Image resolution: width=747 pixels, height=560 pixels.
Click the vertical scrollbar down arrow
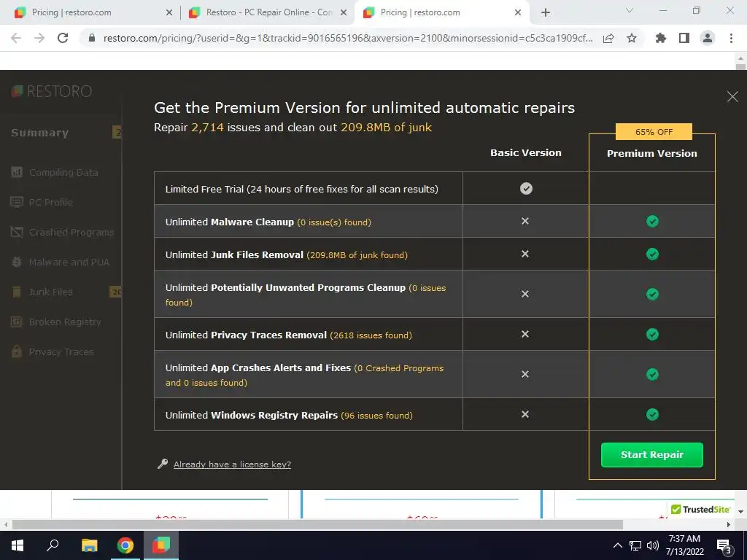click(x=741, y=512)
